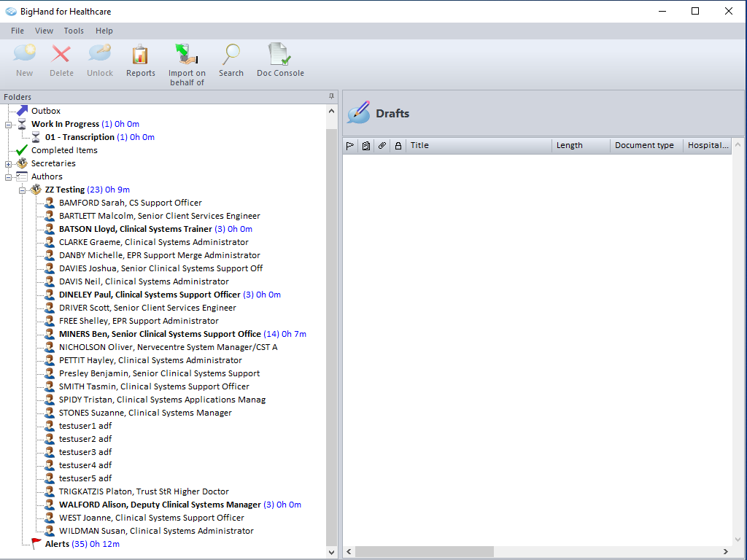Click the Secretaries folder icon
This screenshot has height=560, width=747.
22,163
